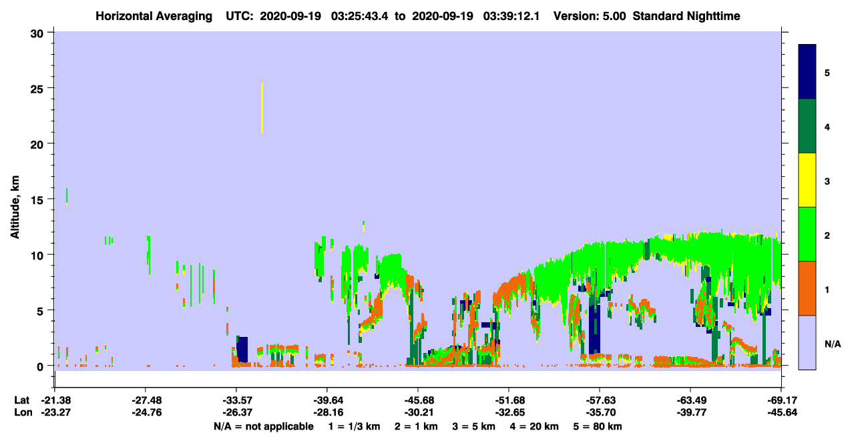Click the altitude tick label 20
The width and height of the screenshot is (868, 445).
click(x=39, y=143)
